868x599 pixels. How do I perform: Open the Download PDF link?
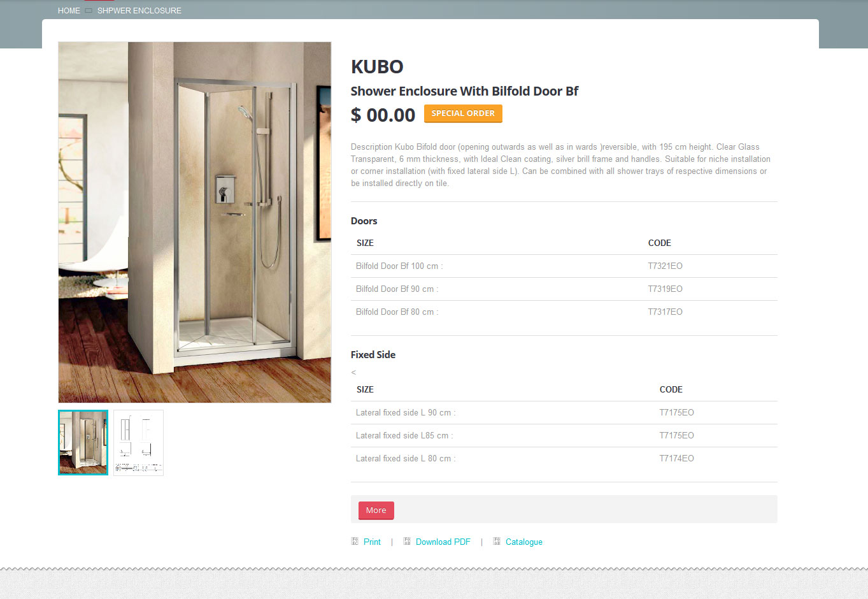point(443,542)
